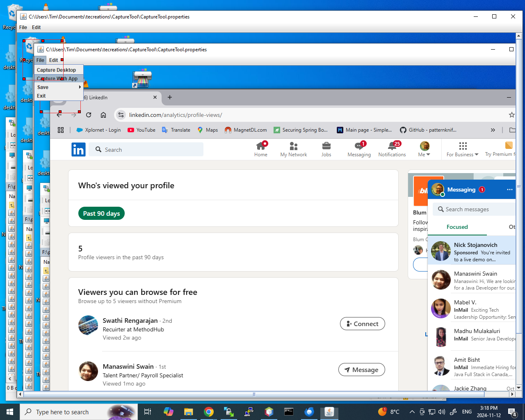
Task: Open GitHub - patternknif... bookmark
Action: [x=428, y=130]
